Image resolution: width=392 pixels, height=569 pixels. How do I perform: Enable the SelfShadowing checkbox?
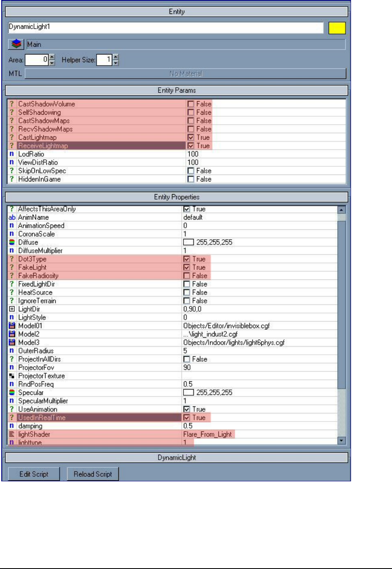pyautogui.click(x=190, y=112)
